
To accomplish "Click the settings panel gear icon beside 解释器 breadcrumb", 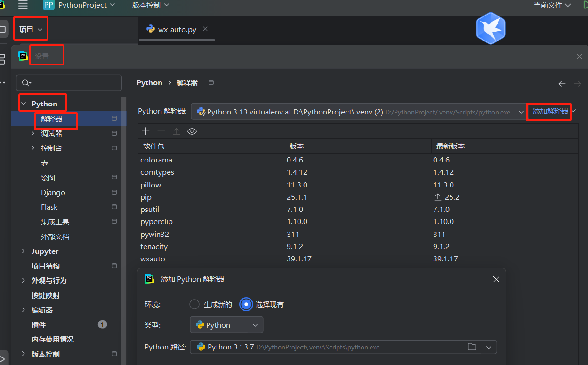I will pyautogui.click(x=211, y=82).
